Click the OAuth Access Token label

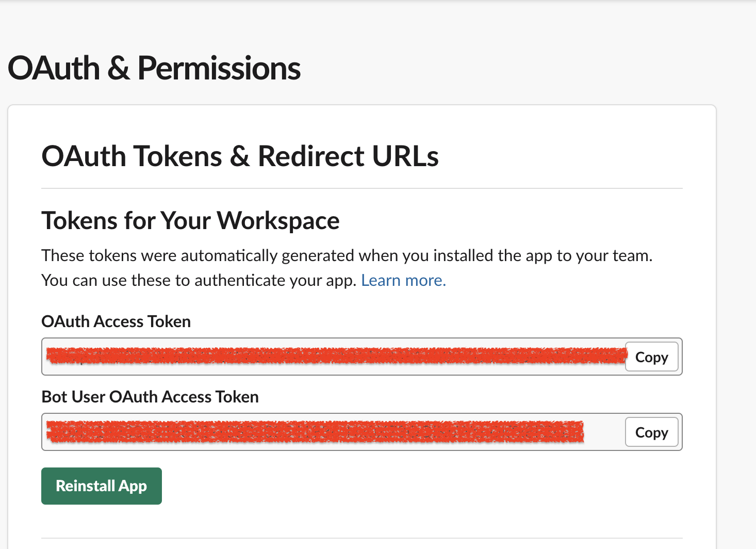tap(116, 321)
